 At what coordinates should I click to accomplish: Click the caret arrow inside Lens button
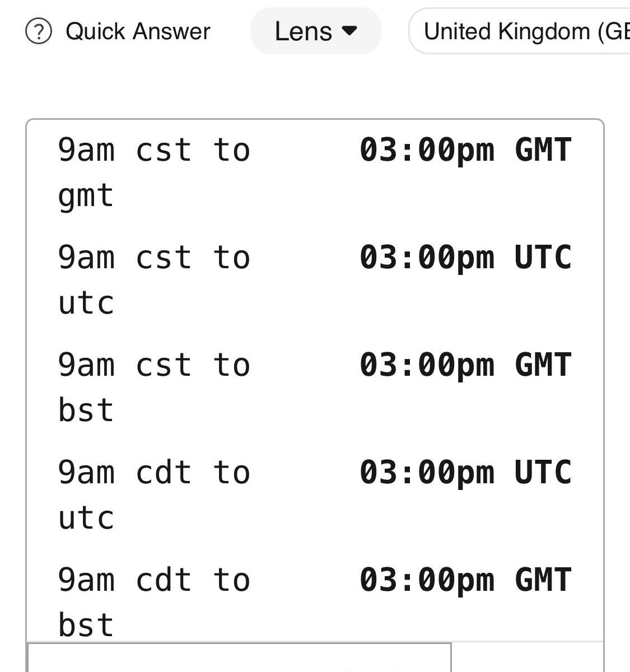349,31
